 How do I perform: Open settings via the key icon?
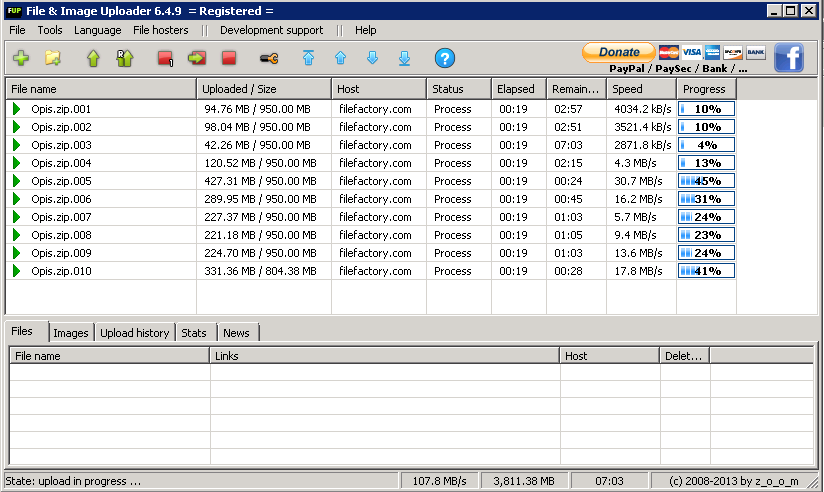click(269, 58)
